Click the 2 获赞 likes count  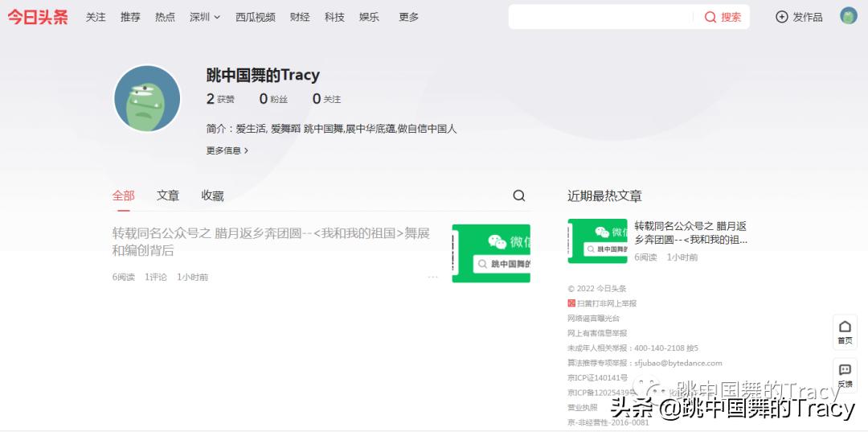220,99
